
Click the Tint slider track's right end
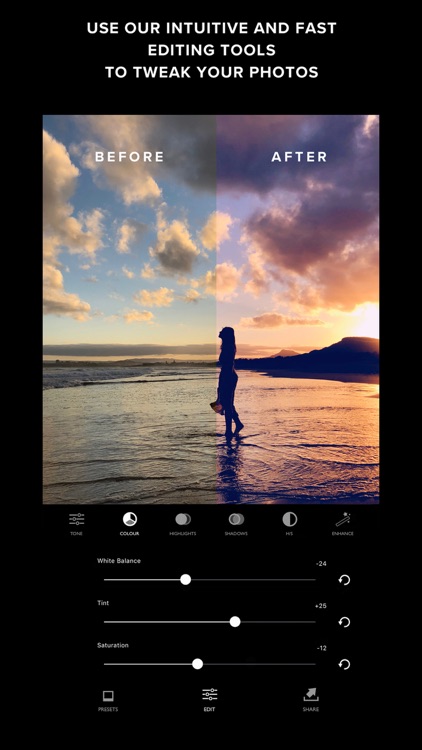pyautogui.click(x=314, y=622)
